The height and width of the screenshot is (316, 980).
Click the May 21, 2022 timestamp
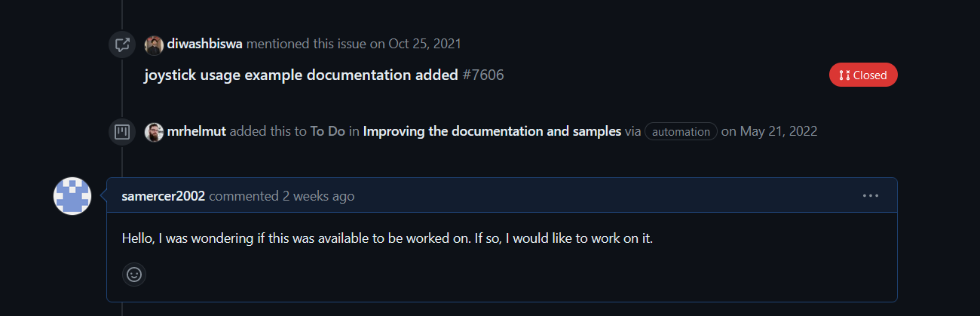point(779,131)
